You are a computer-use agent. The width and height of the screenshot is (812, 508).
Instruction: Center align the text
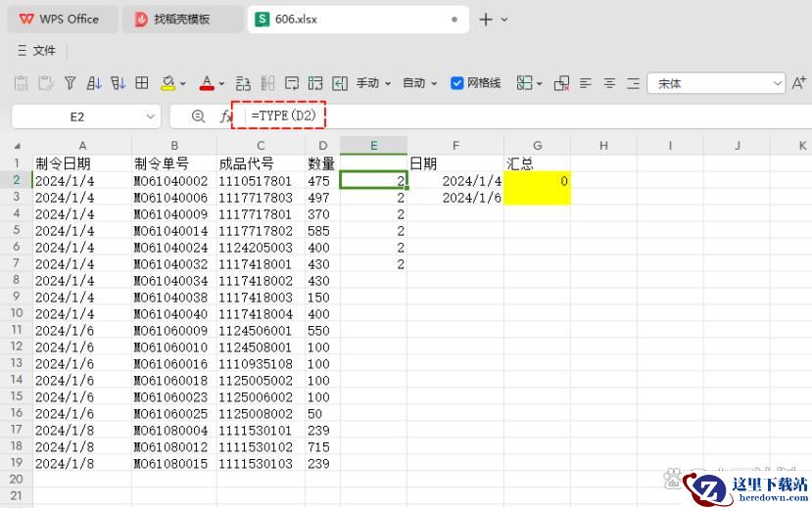[609, 83]
